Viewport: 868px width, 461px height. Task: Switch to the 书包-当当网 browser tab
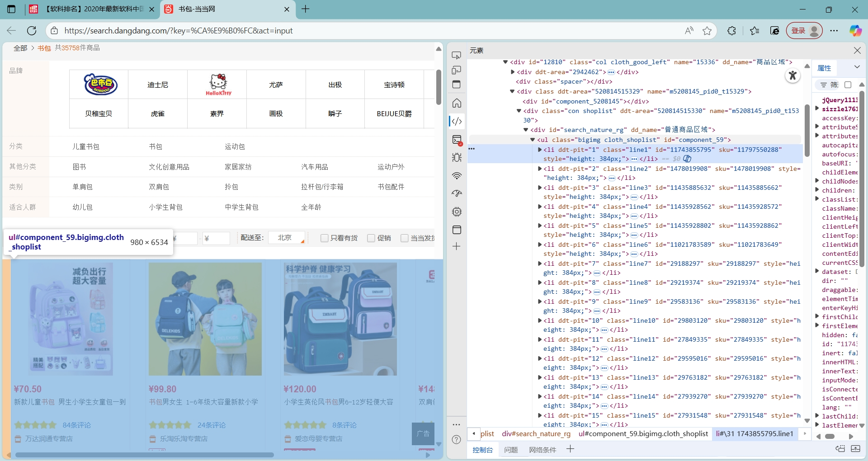(x=228, y=9)
